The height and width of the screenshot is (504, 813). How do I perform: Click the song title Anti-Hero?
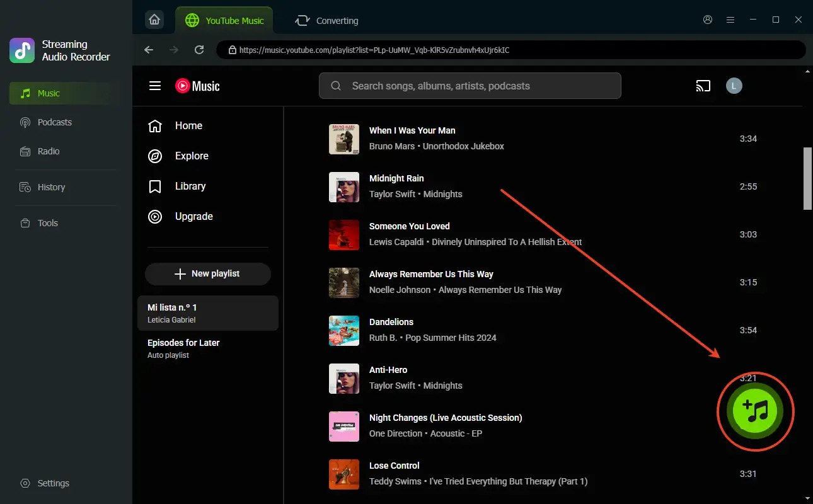(388, 370)
